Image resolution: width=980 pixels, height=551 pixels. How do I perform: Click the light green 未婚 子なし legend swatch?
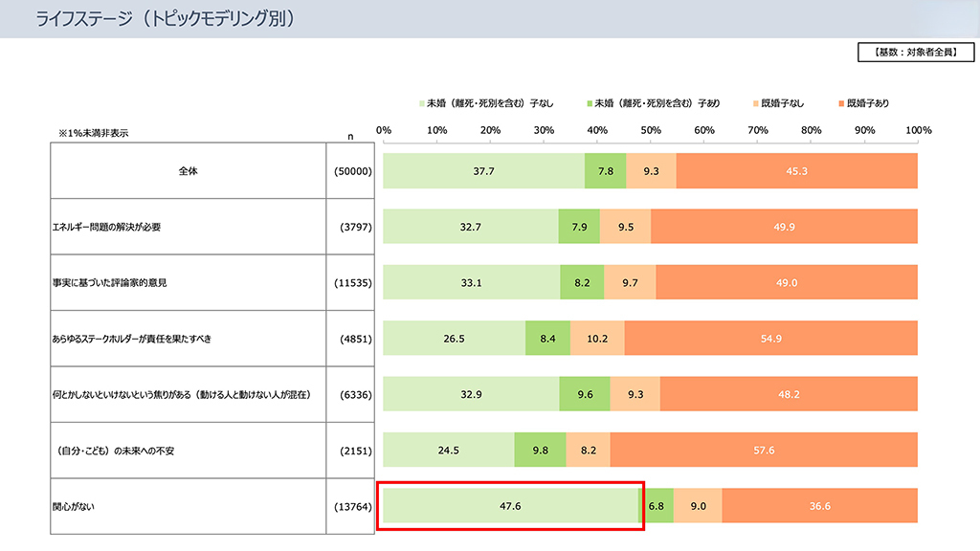point(421,103)
